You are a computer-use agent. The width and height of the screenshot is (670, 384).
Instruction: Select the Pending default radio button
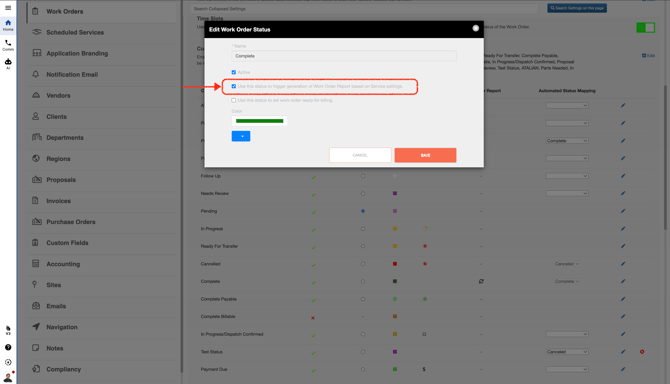(x=363, y=211)
